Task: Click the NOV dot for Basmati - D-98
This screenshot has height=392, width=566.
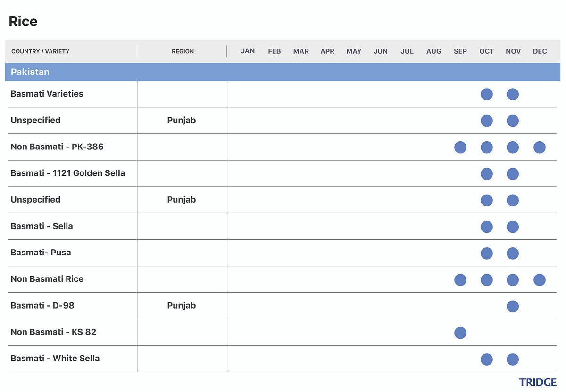Action: [513, 307]
